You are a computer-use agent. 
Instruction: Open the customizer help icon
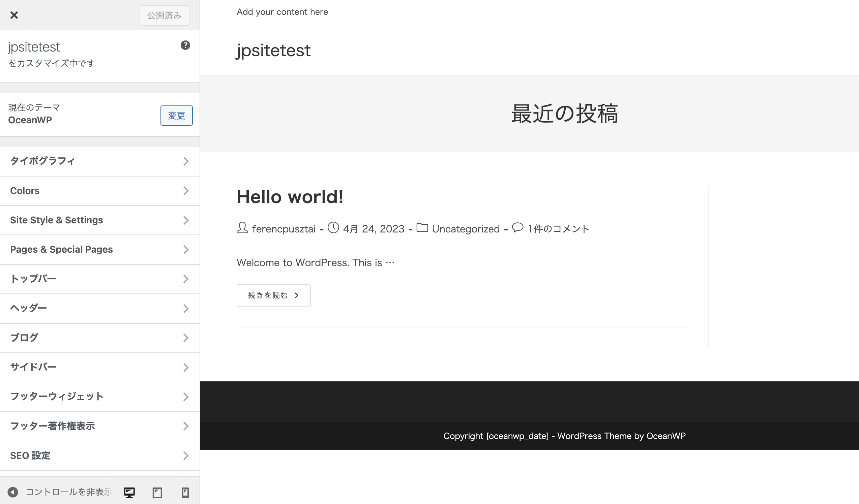click(x=185, y=45)
